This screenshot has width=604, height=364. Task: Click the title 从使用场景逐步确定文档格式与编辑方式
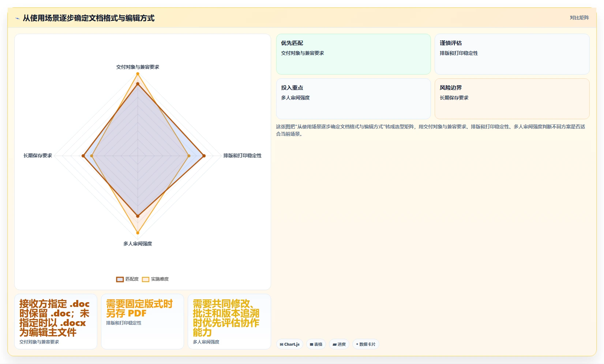(89, 18)
